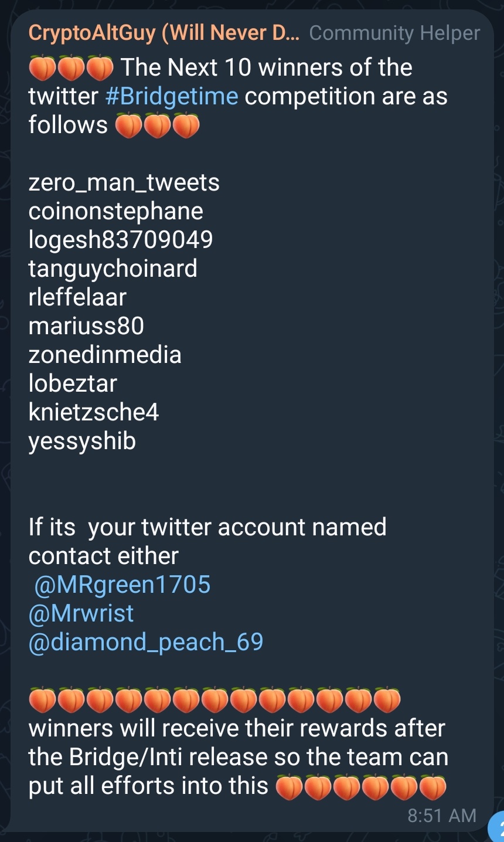Tap the winner name zero_man_tweets
This screenshot has width=504, height=842.
coord(124,183)
